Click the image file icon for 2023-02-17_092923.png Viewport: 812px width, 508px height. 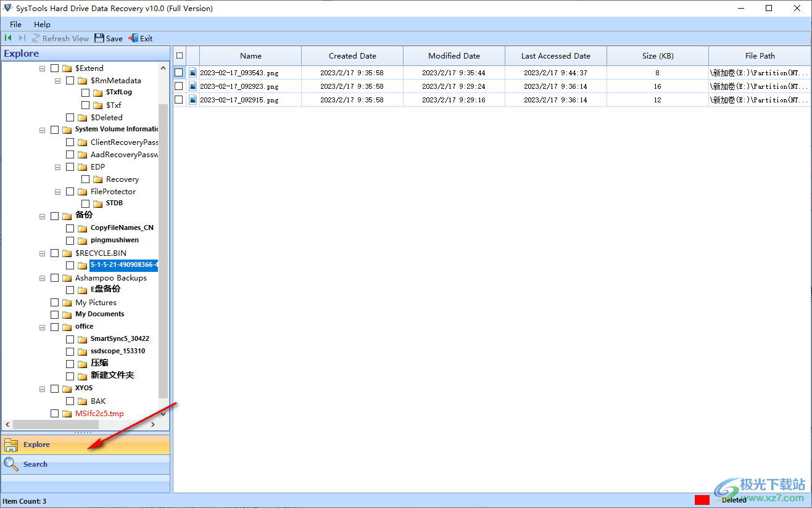point(193,86)
